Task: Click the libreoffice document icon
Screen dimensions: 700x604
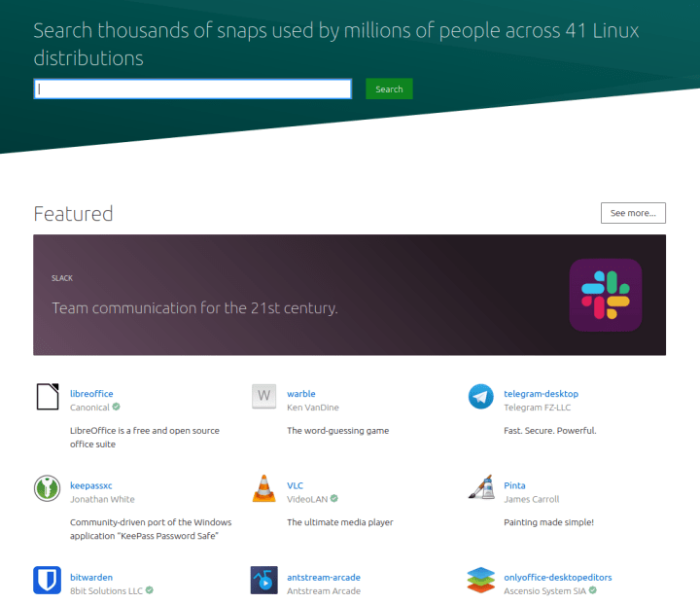Action: [48, 396]
